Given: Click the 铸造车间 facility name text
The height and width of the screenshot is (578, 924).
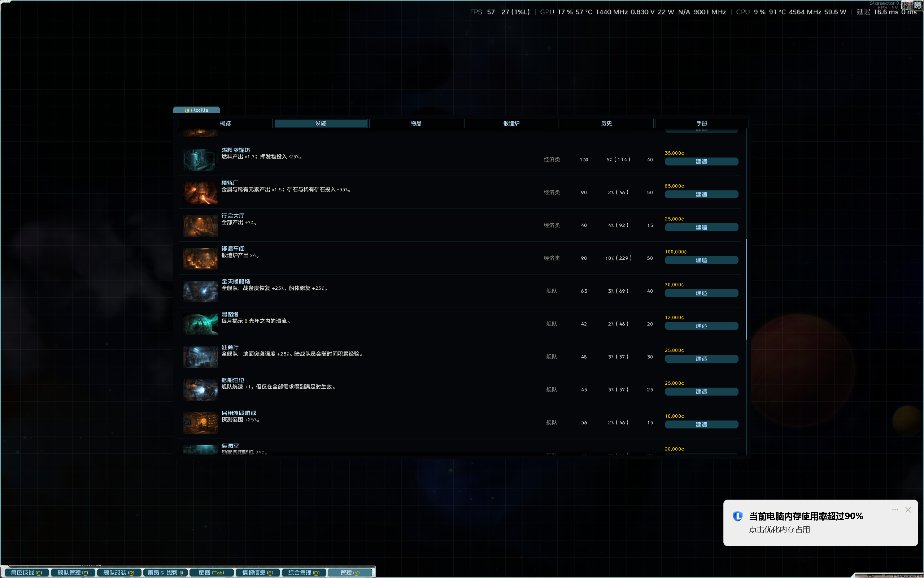Looking at the screenshot, I should (233, 249).
